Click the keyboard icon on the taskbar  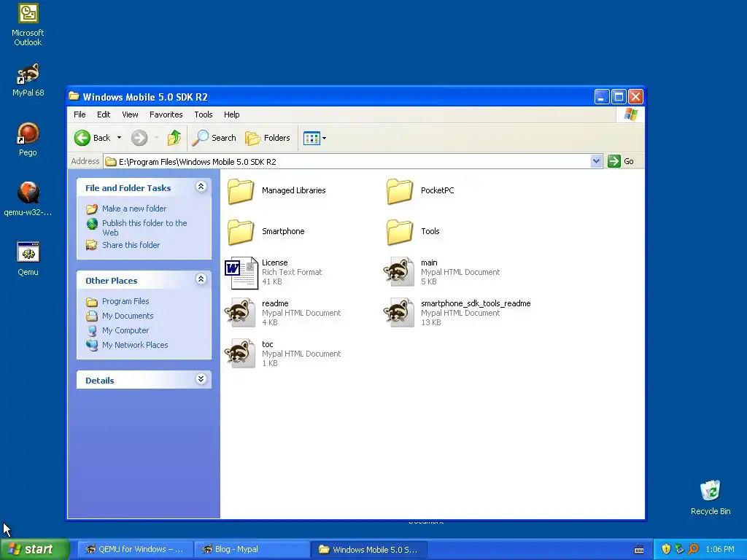coord(639,550)
